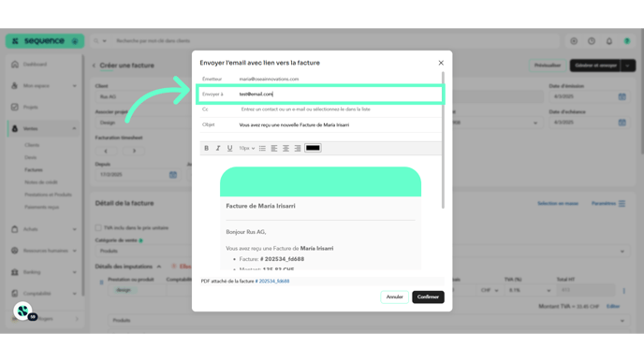Align email text left
Viewport: 644px width, 362px height.
(274, 148)
